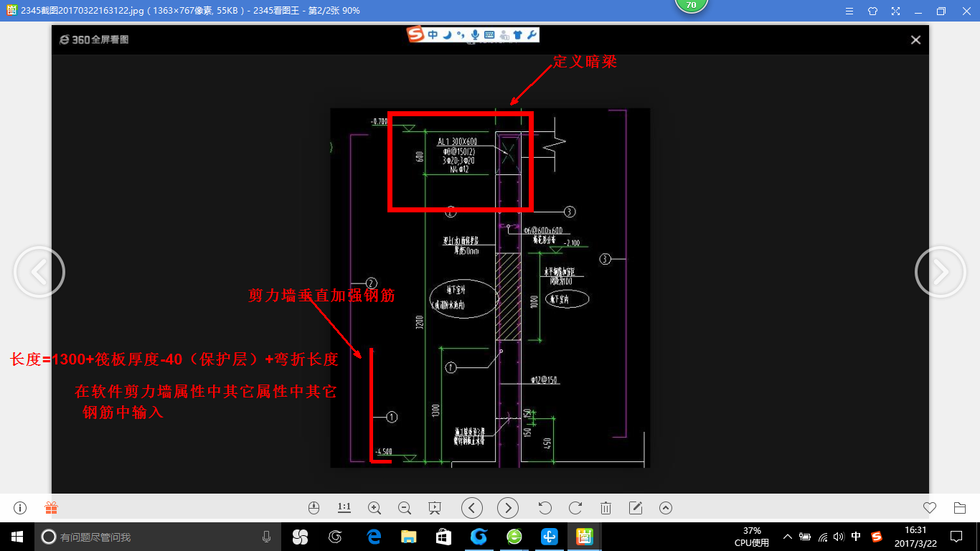Open file folder icon in toolbar
Viewport: 980px width, 551px height.
point(960,508)
